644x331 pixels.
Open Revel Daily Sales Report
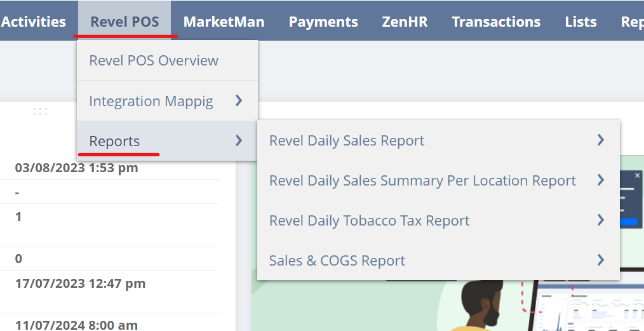click(438, 140)
